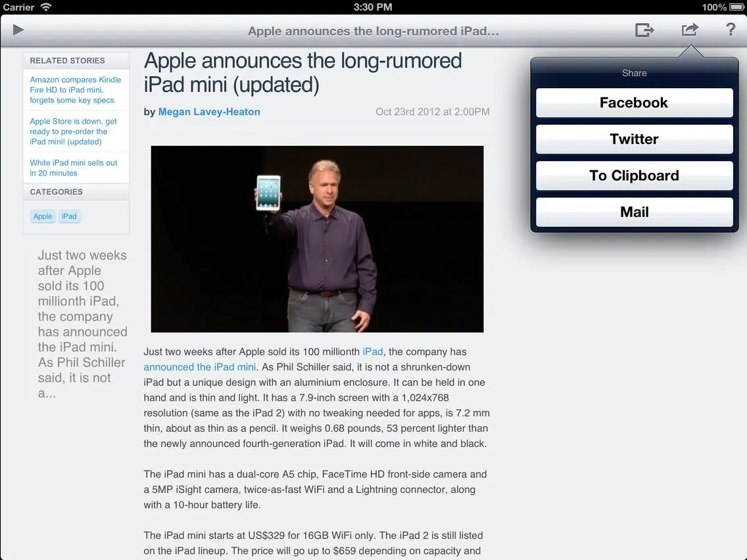Tap the share icon in toolbar
Viewport: 747px width, 560px height.
(689, 30)
